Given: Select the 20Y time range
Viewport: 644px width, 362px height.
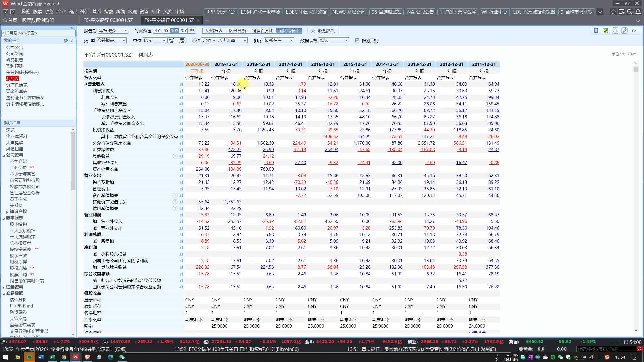Looking at the screenshot, I should [183, 31].
